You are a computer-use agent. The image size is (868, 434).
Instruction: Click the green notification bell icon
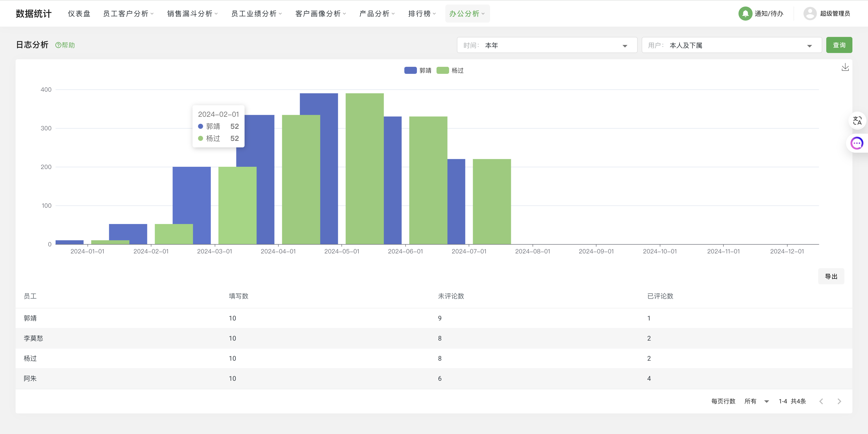(745, 14)
